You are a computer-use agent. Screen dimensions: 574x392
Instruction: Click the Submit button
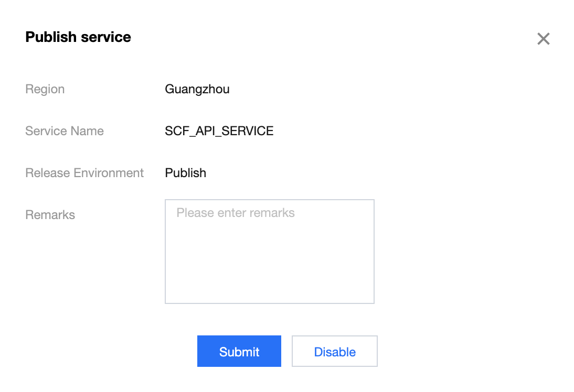(x=239, y=351)
